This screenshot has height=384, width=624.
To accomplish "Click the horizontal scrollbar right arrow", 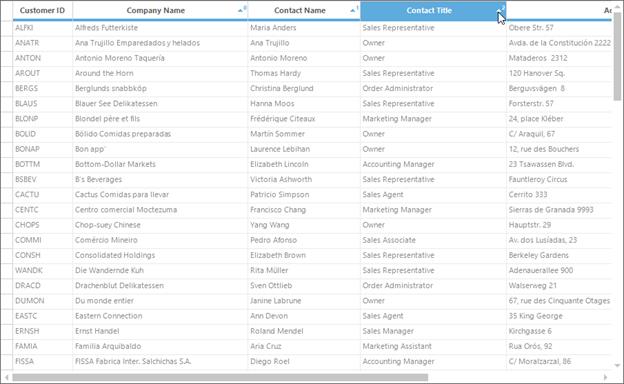I will point(606,377).
